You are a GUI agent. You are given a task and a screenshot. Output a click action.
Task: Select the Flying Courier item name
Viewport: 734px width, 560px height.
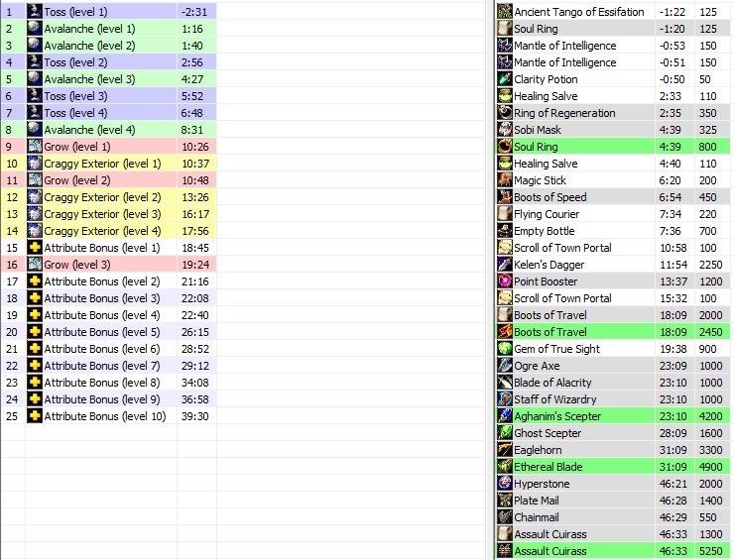pos(547,214)
